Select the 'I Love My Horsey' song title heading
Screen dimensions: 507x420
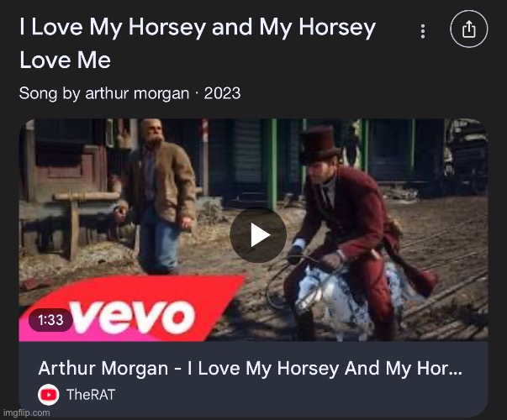(x=198, y=44)
